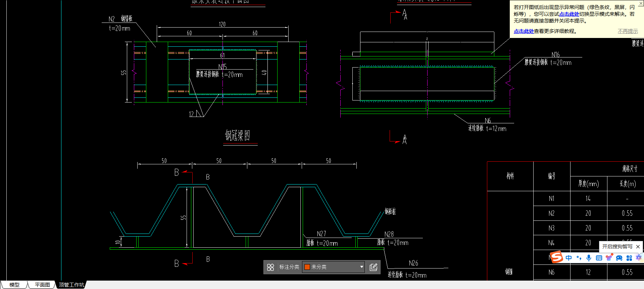Screen dimensions: 644x289
Task: Open the annotation category grid icon
Action: 270,267
